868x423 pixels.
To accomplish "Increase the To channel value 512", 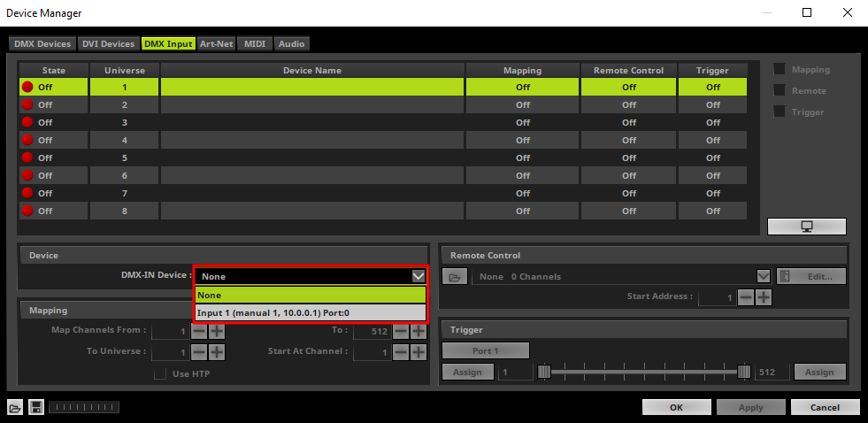I will pos(419,331).
